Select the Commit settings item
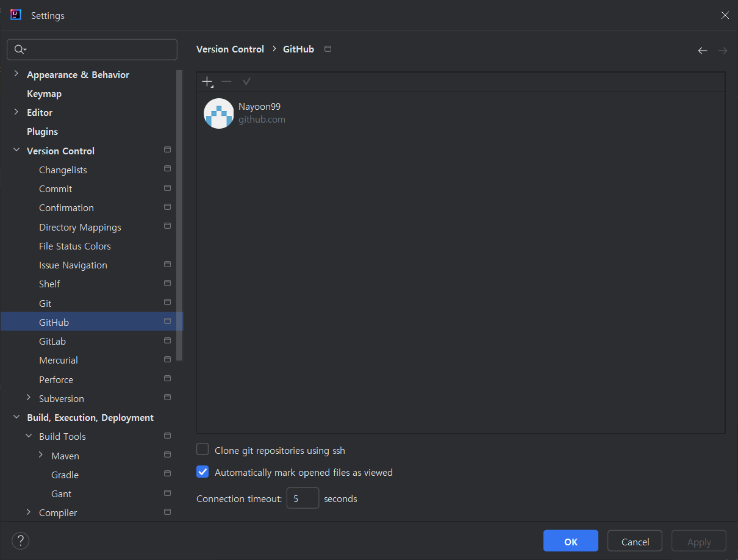 [x=56, y=189]
